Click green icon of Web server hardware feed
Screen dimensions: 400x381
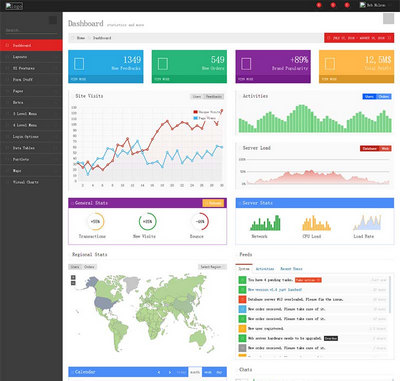pos(242,338)
